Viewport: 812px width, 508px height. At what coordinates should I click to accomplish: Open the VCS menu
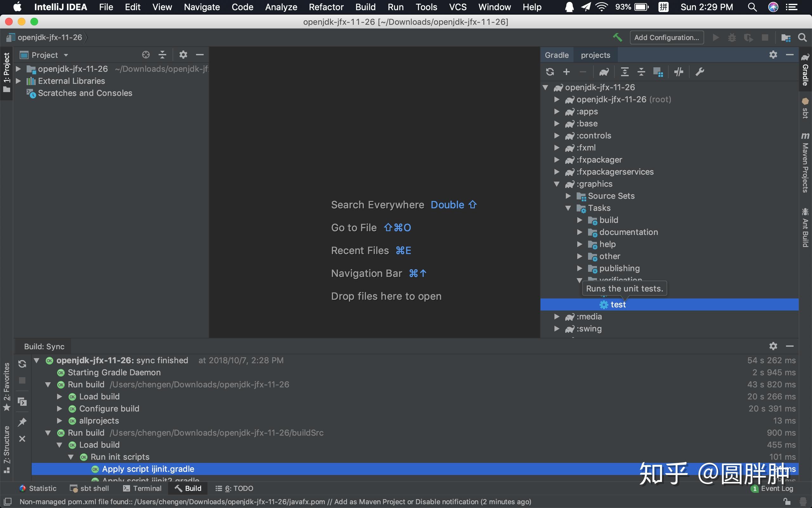pyautogui.click(x=458, y=7)
